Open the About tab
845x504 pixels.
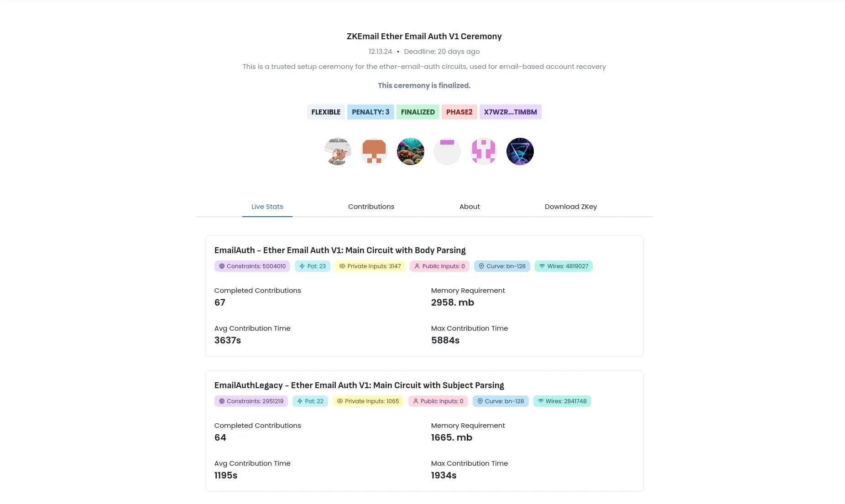(469, 207)
